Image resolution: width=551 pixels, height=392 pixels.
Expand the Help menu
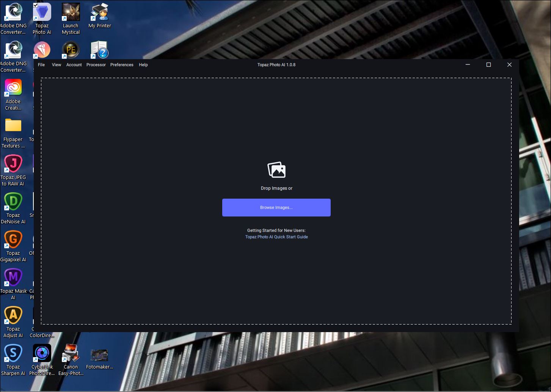(143, 65)
